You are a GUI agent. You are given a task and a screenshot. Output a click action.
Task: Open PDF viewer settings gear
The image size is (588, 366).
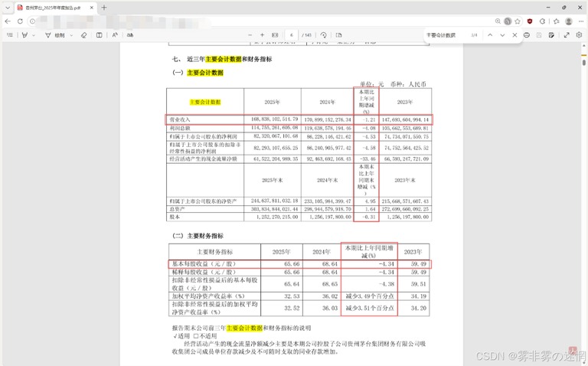[579, 35]
